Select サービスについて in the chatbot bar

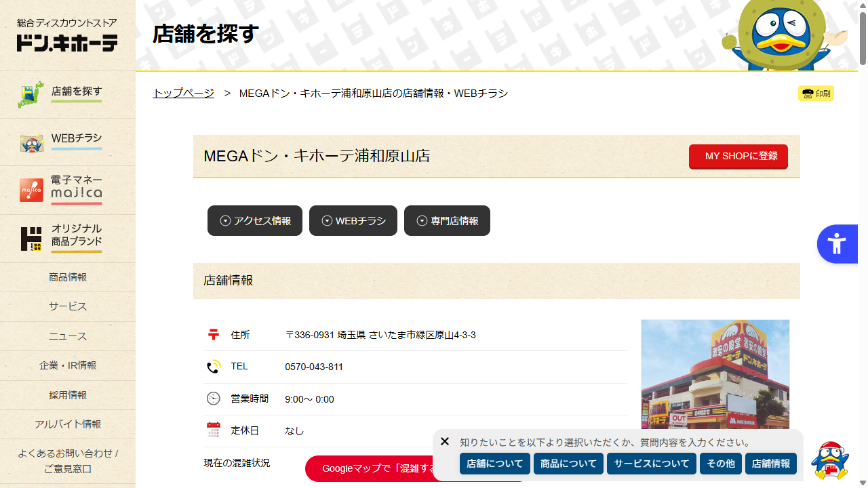651,464
